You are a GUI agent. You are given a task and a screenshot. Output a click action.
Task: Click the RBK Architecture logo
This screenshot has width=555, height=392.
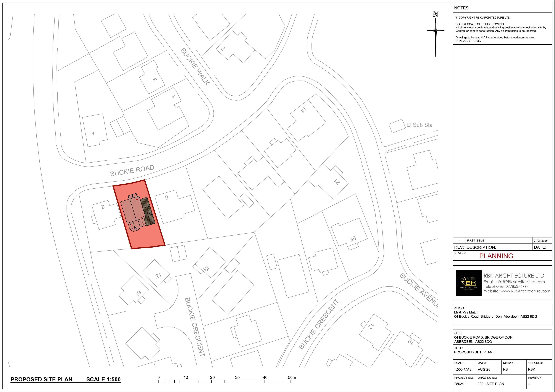click(x=468, y=283)
